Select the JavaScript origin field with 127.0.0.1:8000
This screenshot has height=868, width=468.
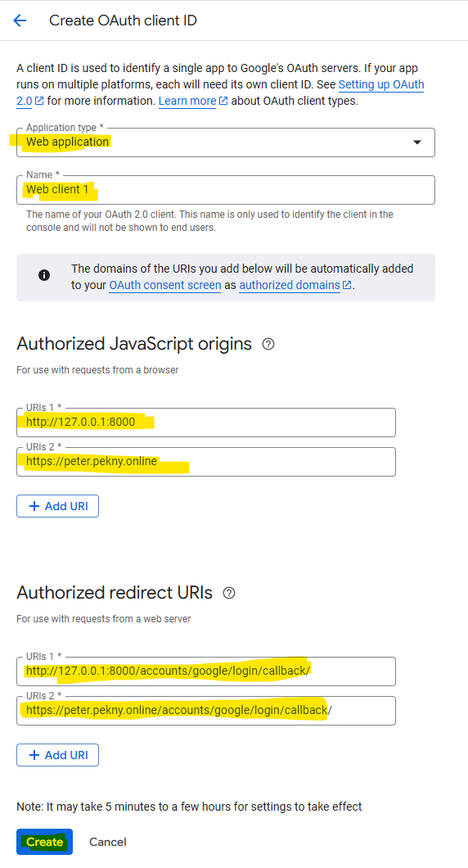tap(206, 423)
